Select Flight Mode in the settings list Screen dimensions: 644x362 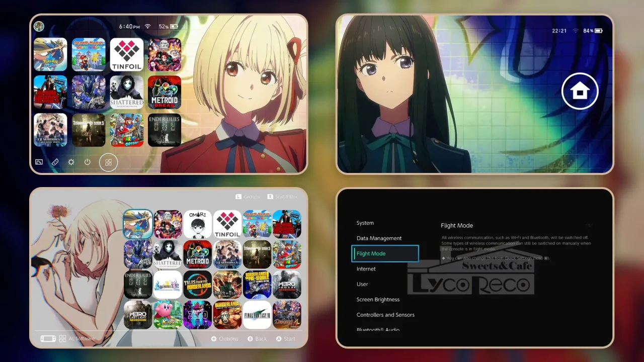pos(385,253)
